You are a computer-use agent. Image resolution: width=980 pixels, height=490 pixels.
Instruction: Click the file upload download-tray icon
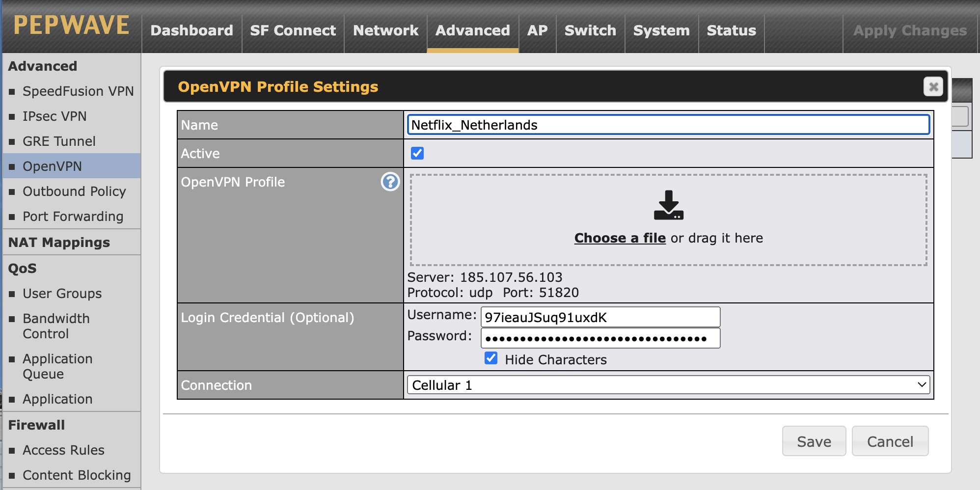click(668, 205)
